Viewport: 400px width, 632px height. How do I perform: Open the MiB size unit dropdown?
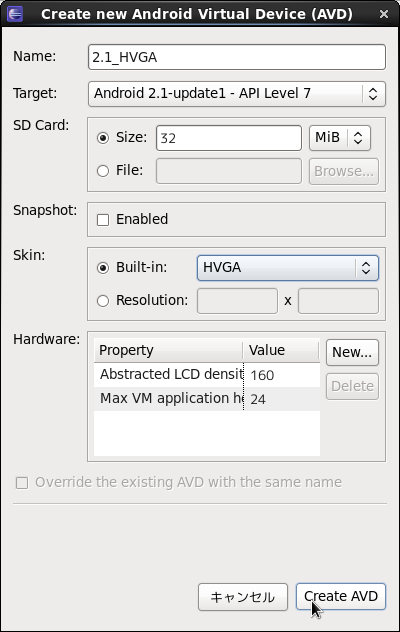(x=340, y=138)
